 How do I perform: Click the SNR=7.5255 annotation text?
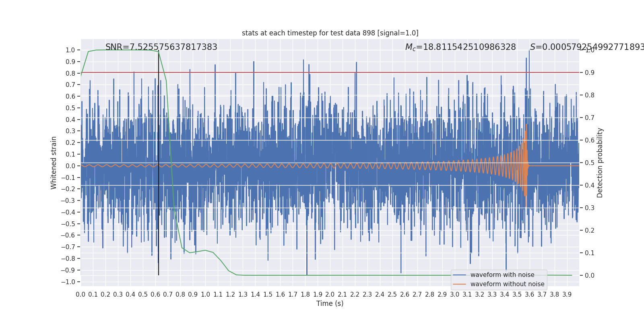[x=161, y=47]
